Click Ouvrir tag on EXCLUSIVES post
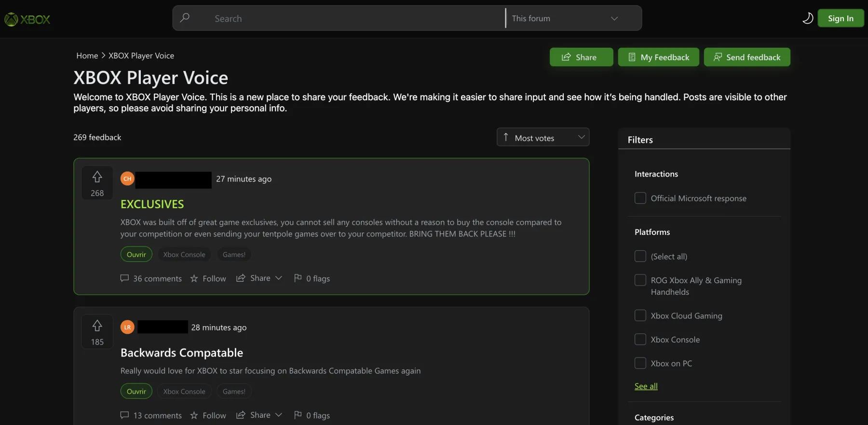Screen dimensions: 868x425 (136, 254)
